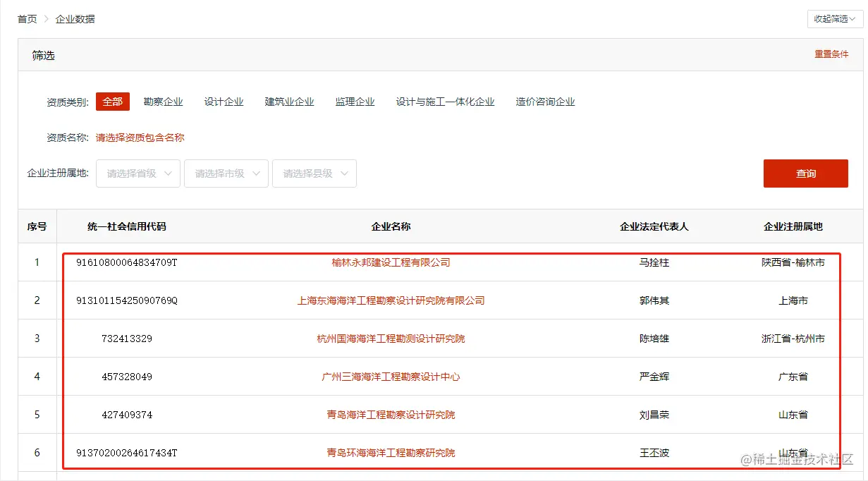Open the 请选择省级 province dropdown
The width and height of the screenshot is (868, 481).
(x=138, y=173)
